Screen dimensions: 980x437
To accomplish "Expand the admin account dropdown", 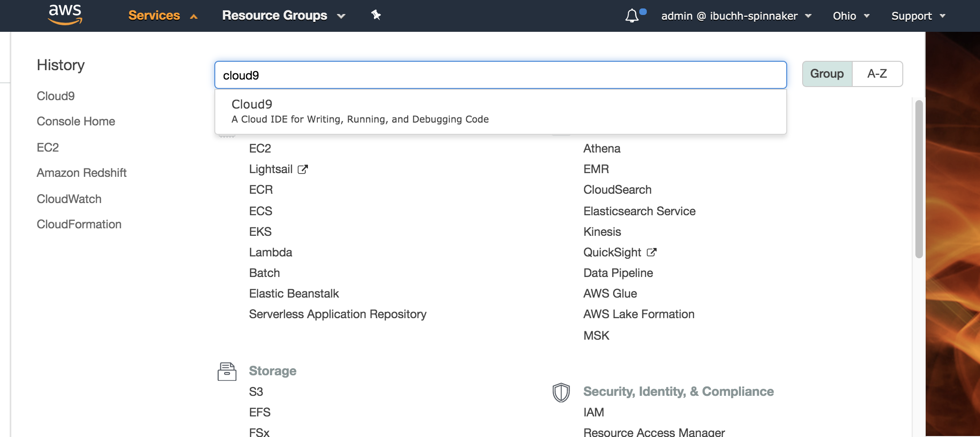I will pyautogui.click(x=737, y=15).
